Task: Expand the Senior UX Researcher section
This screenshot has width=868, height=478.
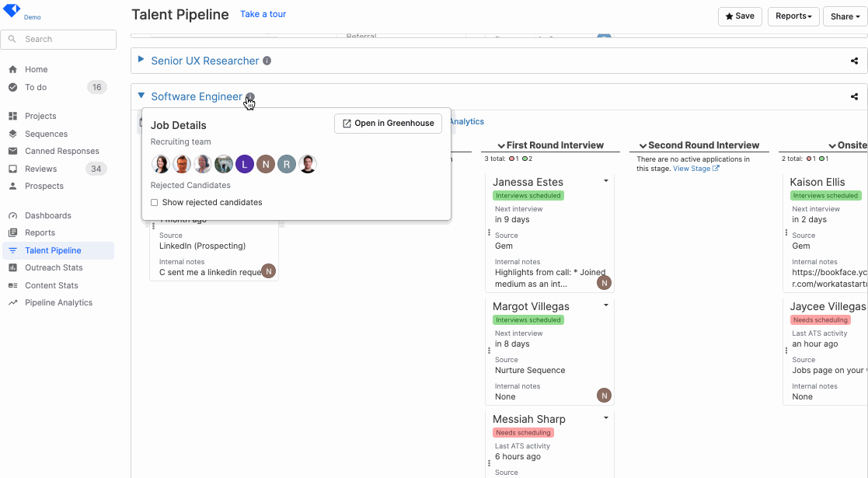Action: [x=141, y=60]
